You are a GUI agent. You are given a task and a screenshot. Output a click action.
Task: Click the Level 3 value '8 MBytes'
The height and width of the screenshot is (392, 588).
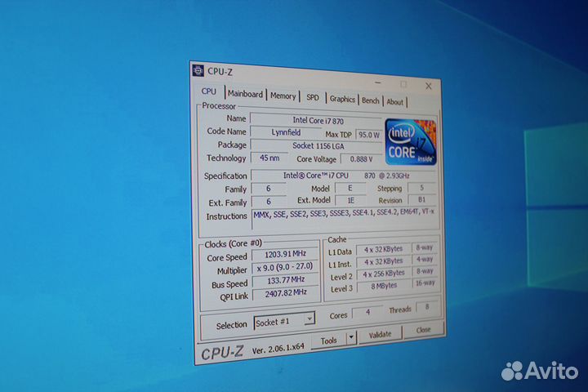pos(385,286)
